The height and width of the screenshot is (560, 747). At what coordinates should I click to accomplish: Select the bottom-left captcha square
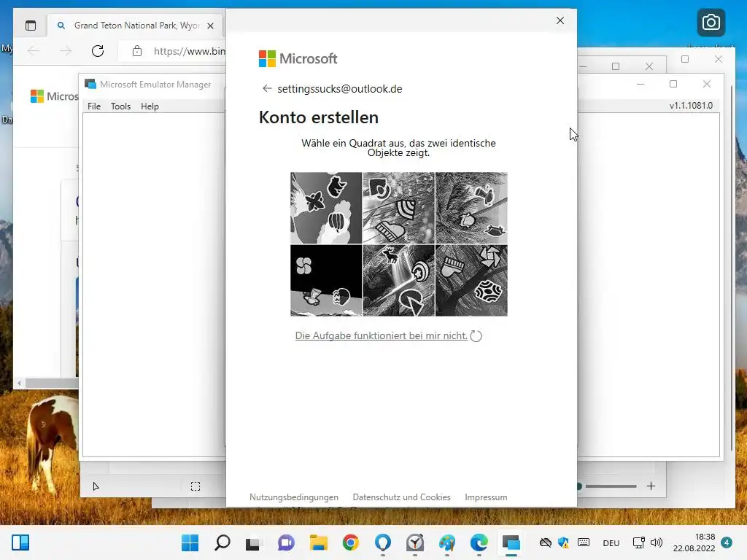[326, 281]
